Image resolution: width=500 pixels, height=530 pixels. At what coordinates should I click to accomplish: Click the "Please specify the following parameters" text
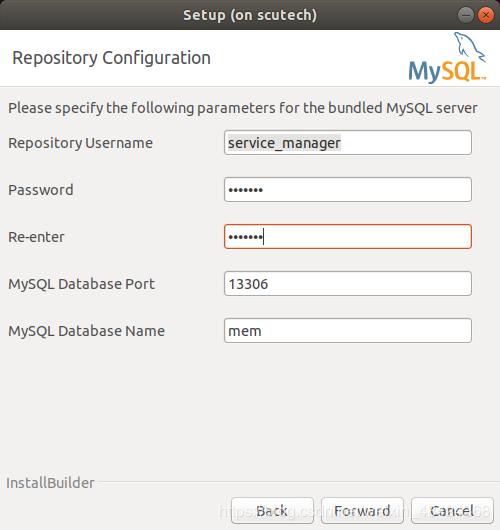click(243, 108)
